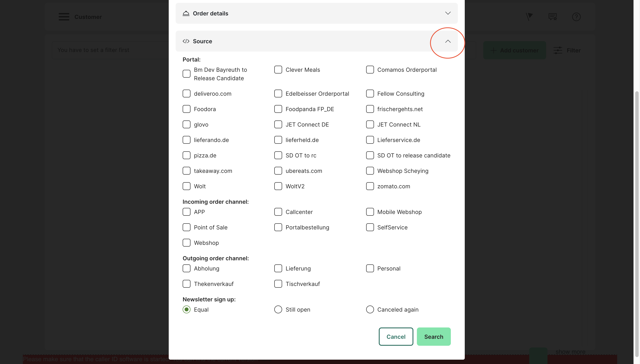Click the Source code brackets icon
The width and height of the screenshot is (640, 364).
186,41
